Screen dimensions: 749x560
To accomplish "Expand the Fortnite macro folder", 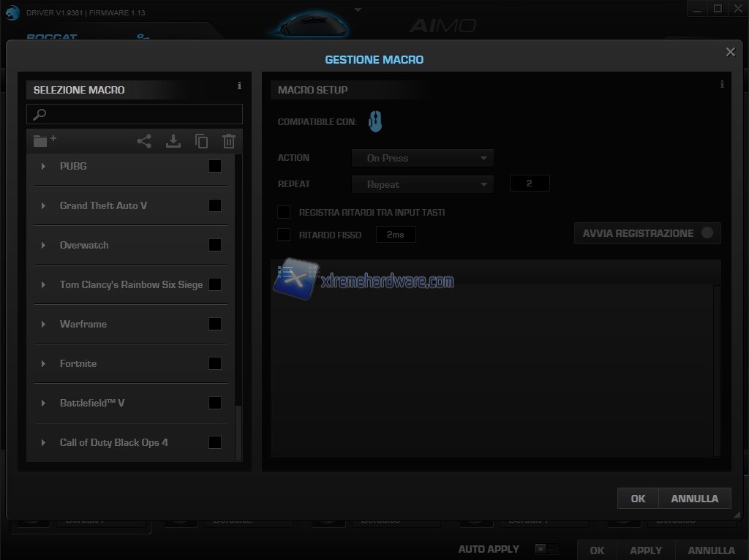I will (44, 363).
